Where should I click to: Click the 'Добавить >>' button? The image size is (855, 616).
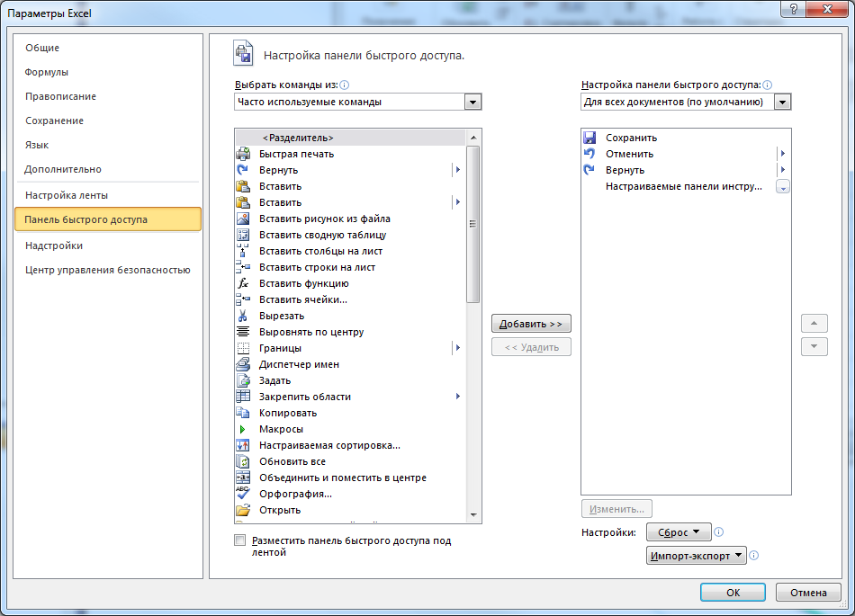coord(531,324)
